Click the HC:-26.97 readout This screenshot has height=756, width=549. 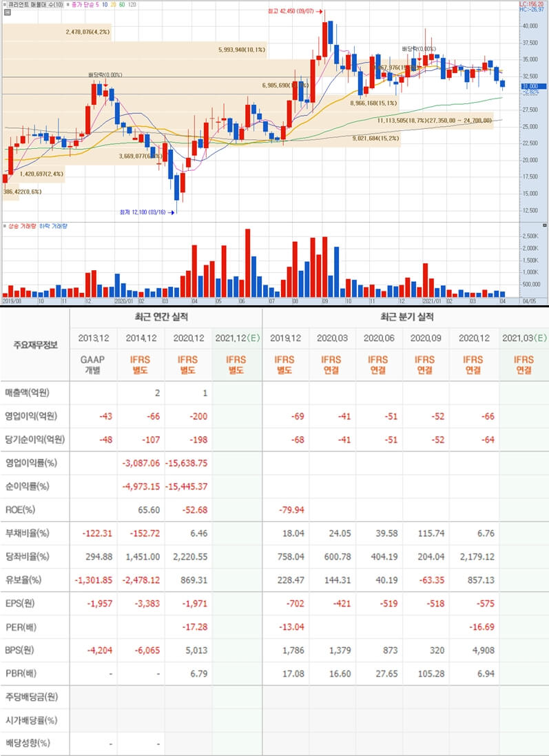pos(532,9)
